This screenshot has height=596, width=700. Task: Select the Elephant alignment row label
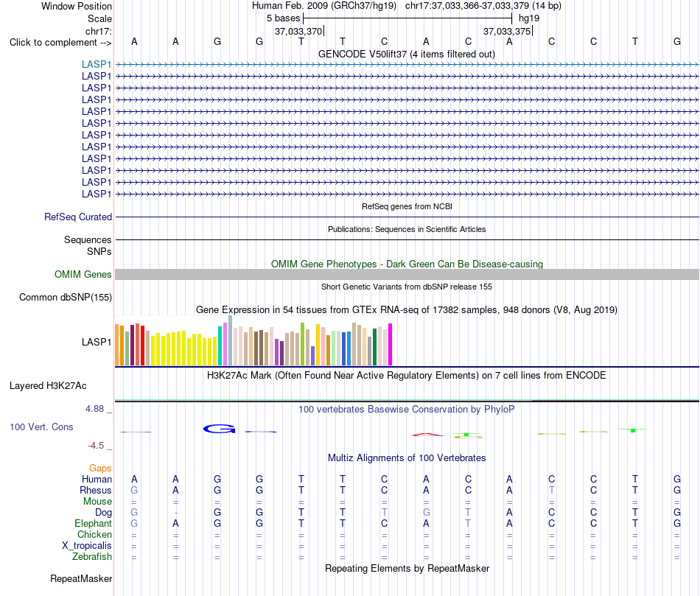pos(93,523)
